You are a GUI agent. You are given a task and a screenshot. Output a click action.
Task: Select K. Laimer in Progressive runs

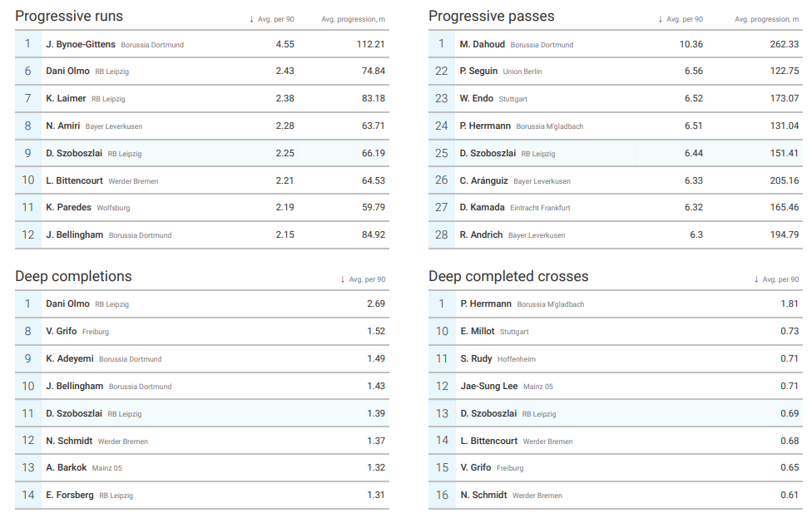[x=66, y=98]
